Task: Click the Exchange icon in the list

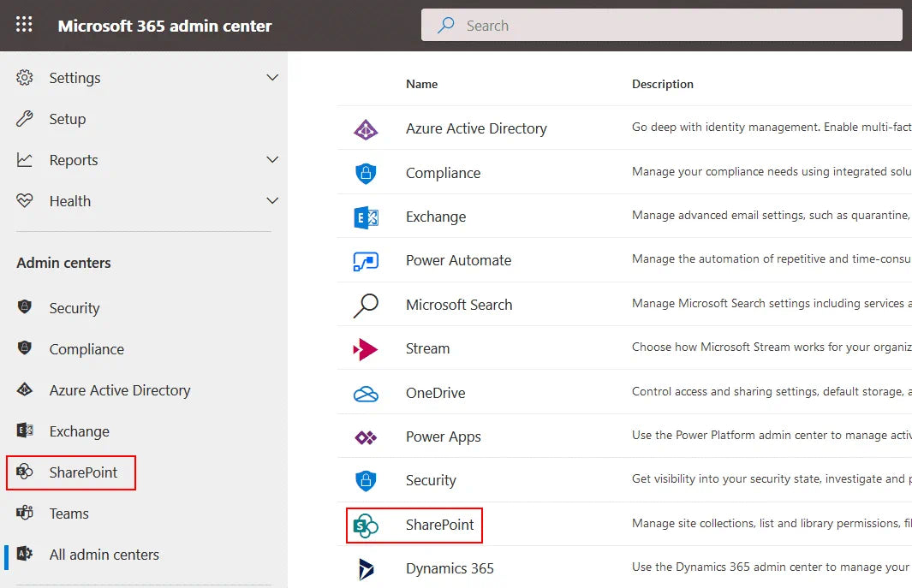Action: pos(366,217)
